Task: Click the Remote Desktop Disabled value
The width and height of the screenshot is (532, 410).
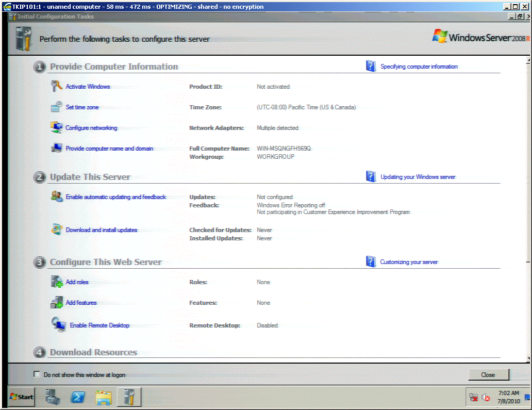Action: coord(268,325)
